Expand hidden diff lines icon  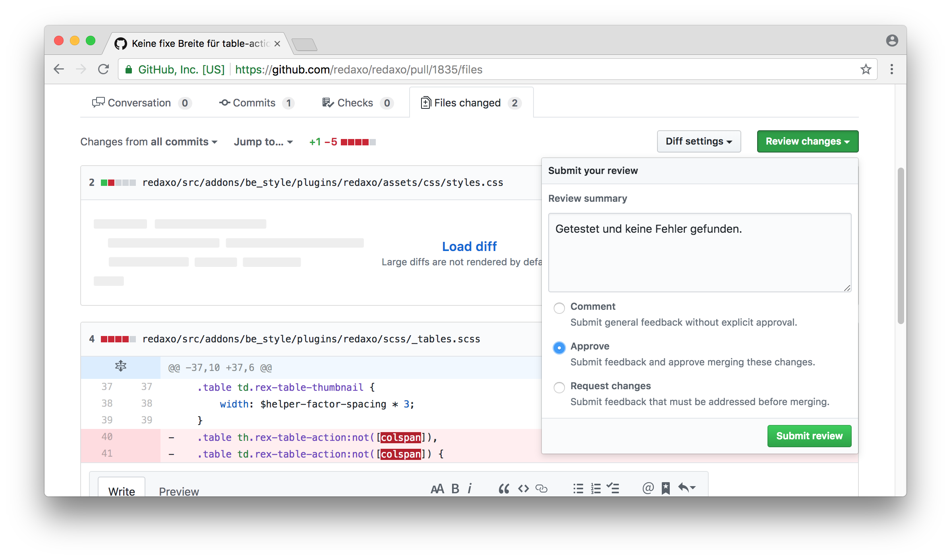[x=120, y=366]
